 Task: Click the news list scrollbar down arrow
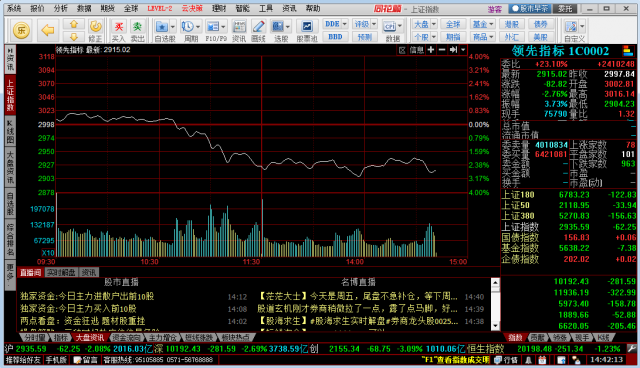pyautogui.click(x=495, y=326)
